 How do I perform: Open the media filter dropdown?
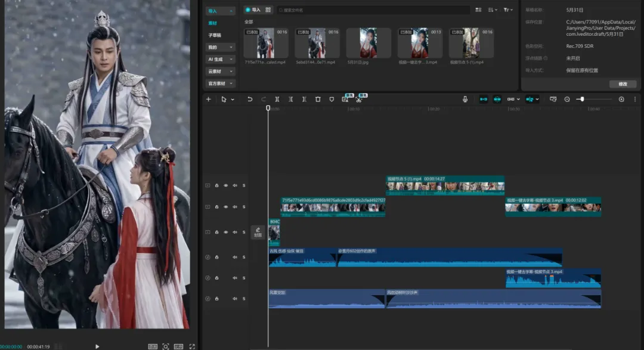click(508, 10)
